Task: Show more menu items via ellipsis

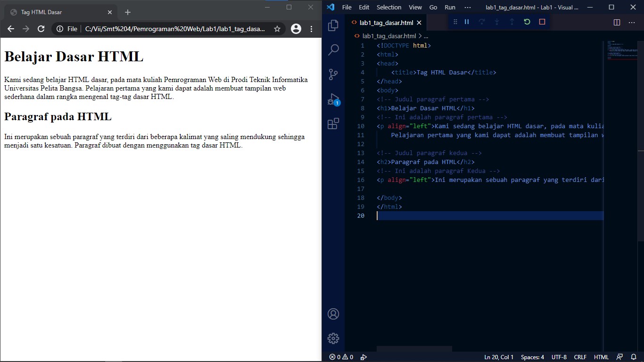Action: coord(468,7)
